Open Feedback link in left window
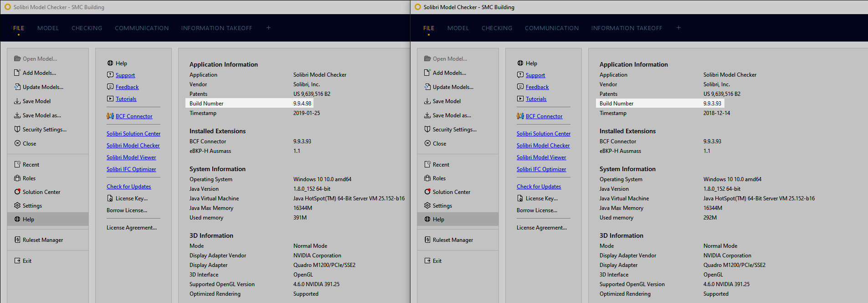Viewport: 868px width, 303px height. (x=127, y=87)
